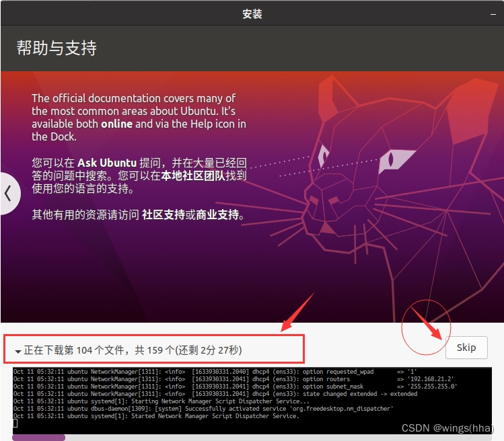The height and width of the screenshot is (441, 504).
Task: Click log line 'Starting Network Manager Script Dispatcher Service...'
Action: coord(161,401)
